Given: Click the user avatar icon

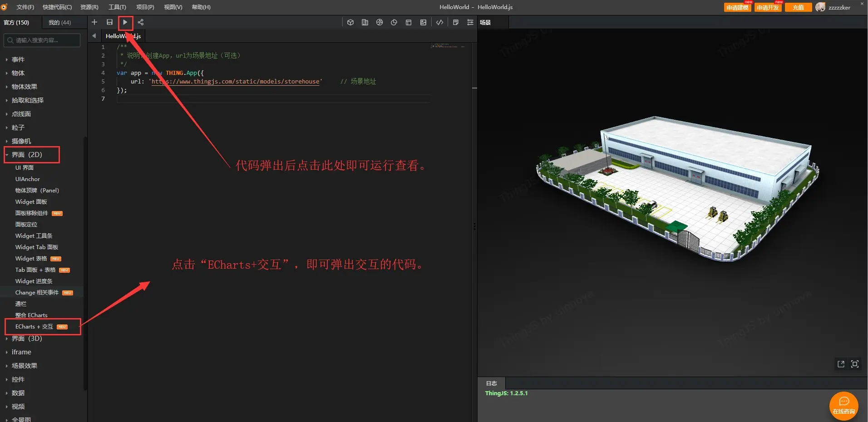Looking at the screenshot, I should coord(820,7).
